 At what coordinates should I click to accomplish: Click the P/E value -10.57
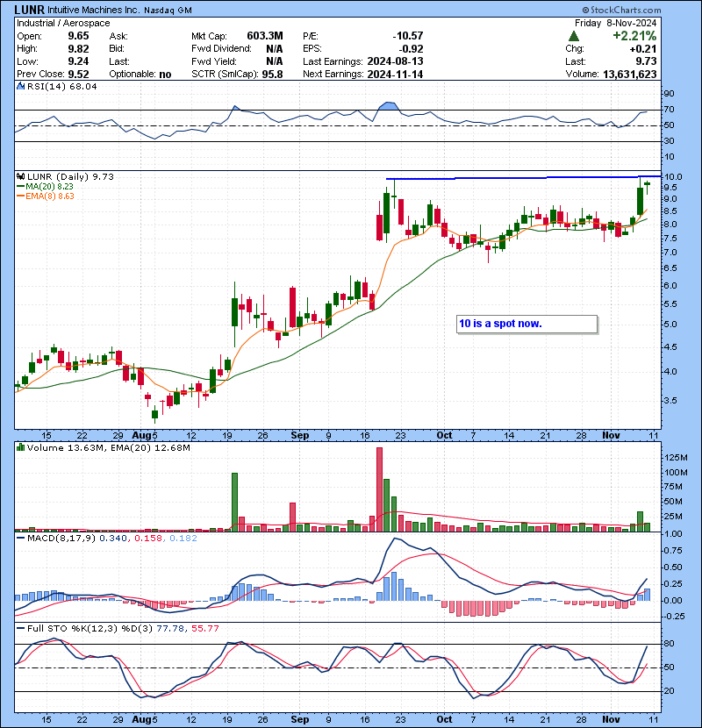(407, 36)
